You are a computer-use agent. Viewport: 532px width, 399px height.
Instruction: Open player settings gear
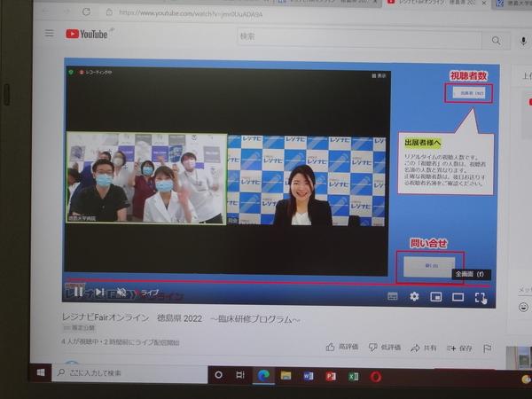click(x=414, y=296)
